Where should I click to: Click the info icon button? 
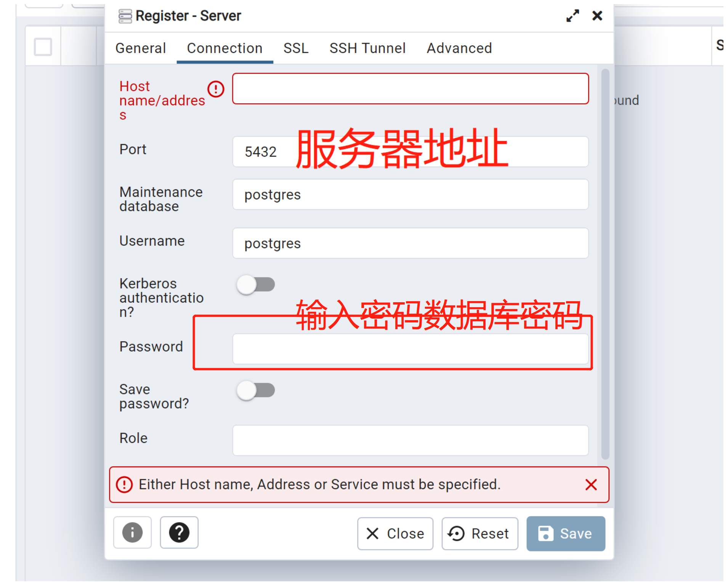(x=132, y=532)
